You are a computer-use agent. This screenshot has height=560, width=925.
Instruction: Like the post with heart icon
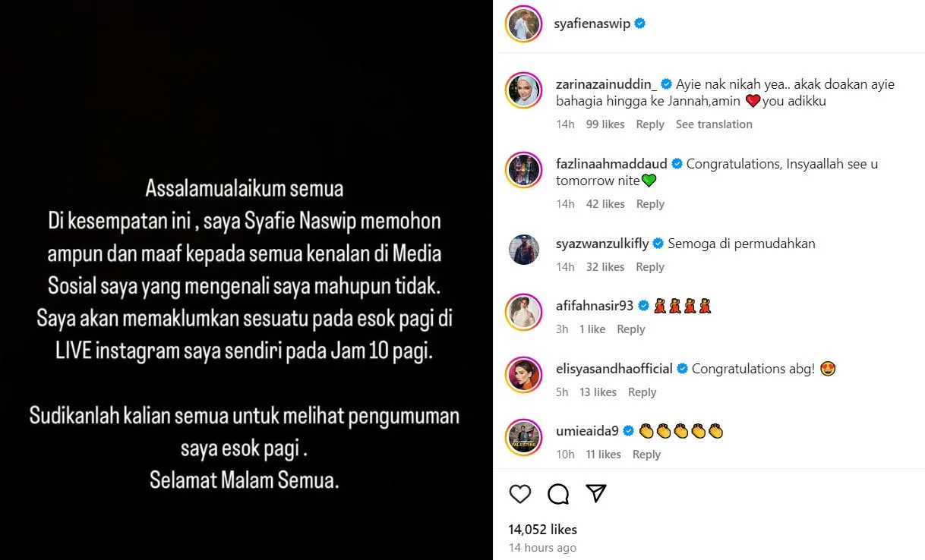[520, 494]
